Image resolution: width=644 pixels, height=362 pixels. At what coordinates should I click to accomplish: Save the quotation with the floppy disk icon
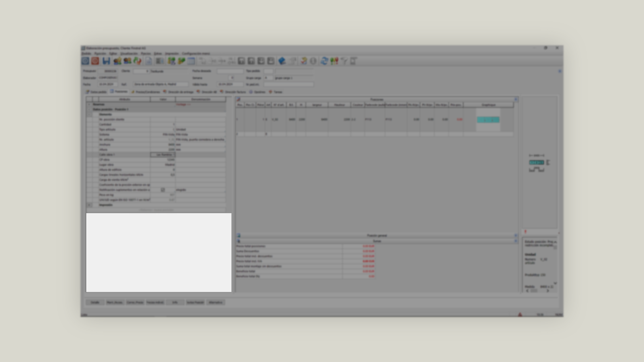click(106, 61)
